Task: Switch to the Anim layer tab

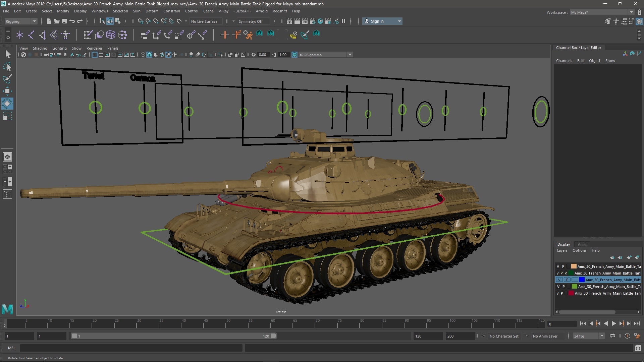Action: (x=582, y=244)
